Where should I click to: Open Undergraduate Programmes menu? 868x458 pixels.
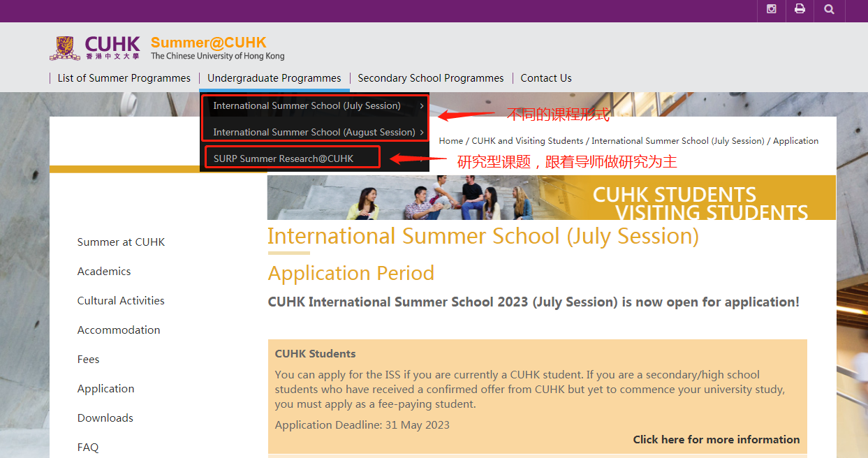click(274, 78)
